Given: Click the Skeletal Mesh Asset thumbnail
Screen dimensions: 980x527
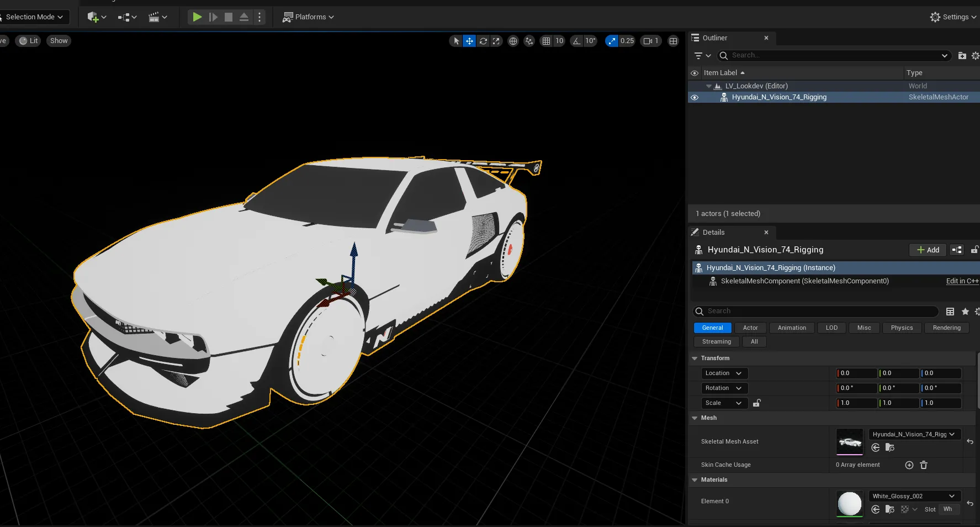Looking at the screenshot, I should coord(850,442).
